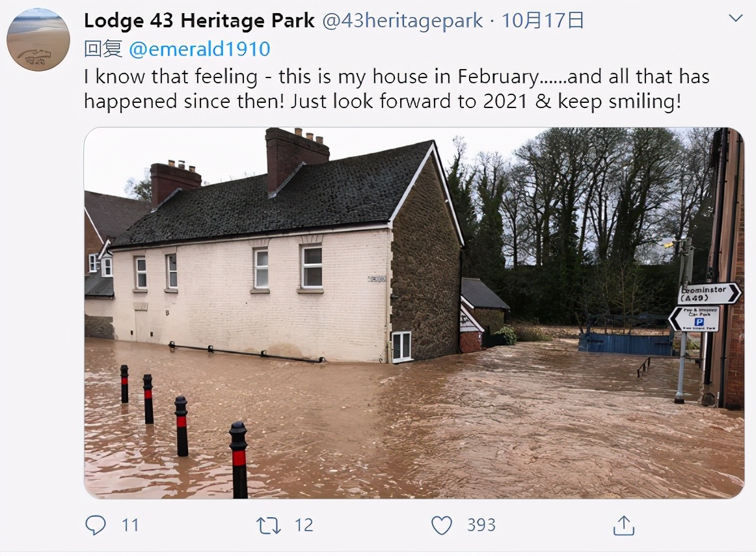Screen dimensions: 756x556
Task: Open the @emerald1910 mention link
Action: pyautogui.click(x=199, y=49)
